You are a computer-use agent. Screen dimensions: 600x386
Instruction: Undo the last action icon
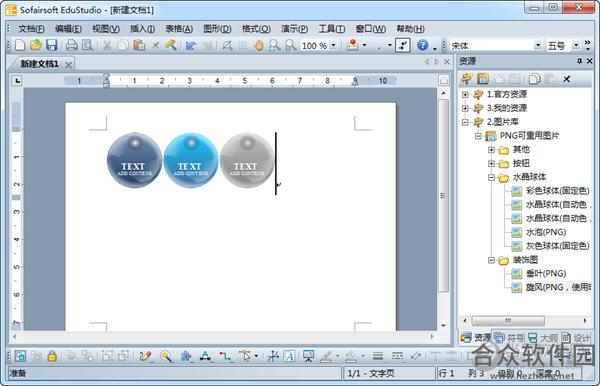pyautogui.click(x=191, y=46)
